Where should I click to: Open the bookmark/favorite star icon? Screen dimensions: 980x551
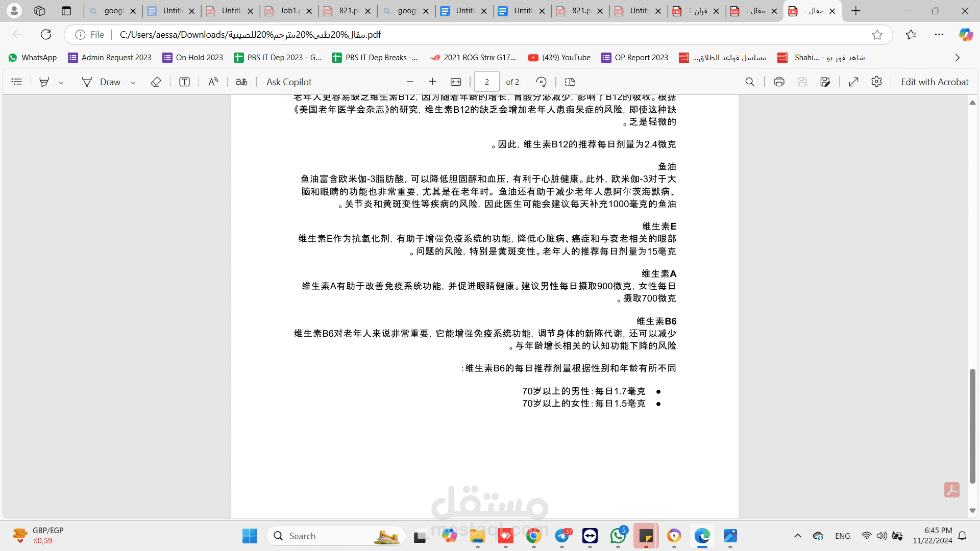coord(877,34)
